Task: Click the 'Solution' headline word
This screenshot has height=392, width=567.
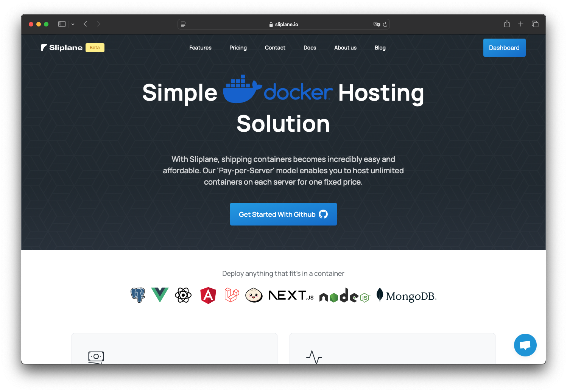Action: (x=283, y=124)
